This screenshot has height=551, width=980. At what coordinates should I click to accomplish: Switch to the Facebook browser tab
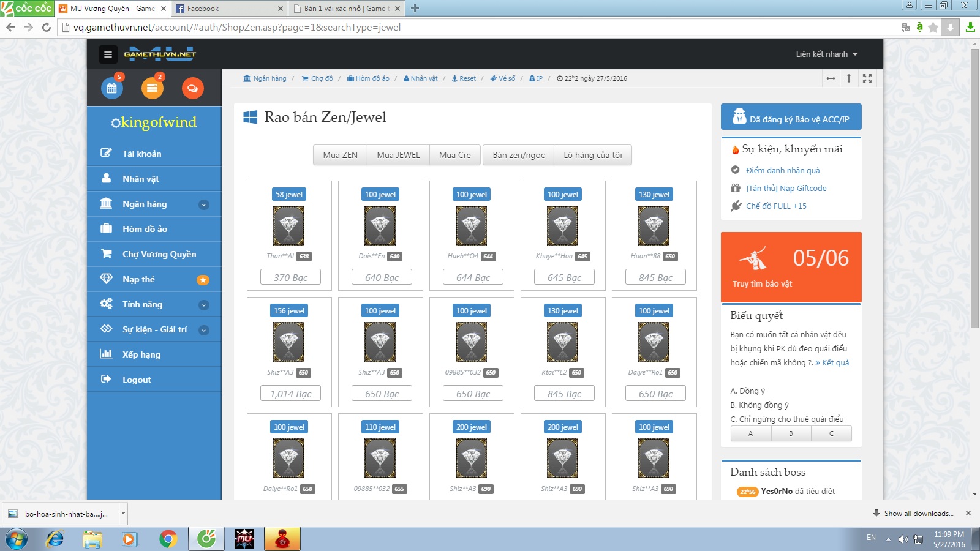[x=228, y=9]
